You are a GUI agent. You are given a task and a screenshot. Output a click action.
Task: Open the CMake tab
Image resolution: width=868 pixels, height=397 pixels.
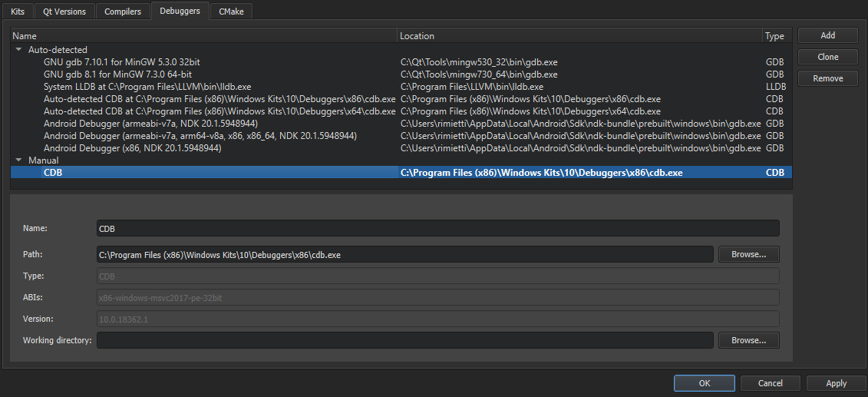pyautogui.click(x=232, y=12)
